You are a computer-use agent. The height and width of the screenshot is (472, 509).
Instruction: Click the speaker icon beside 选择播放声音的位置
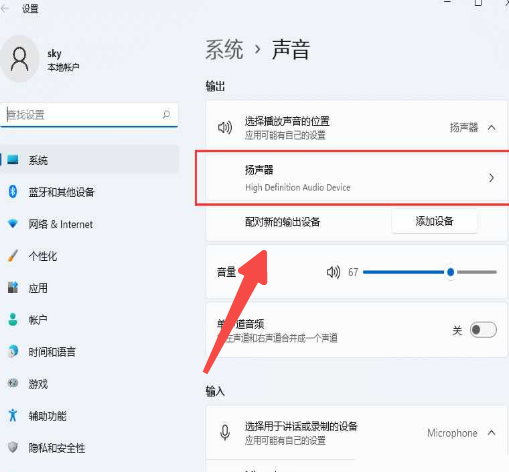point(225,127)
